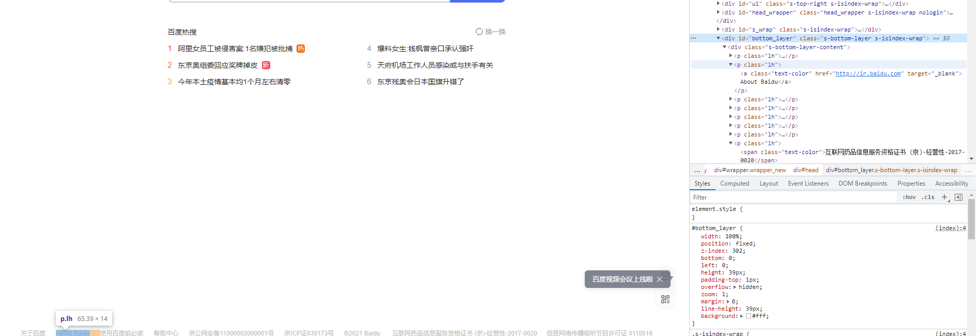Screen dimensions: 980x336
Task: Focus the styles Filter input field
Action: click(x=795, y=197)
